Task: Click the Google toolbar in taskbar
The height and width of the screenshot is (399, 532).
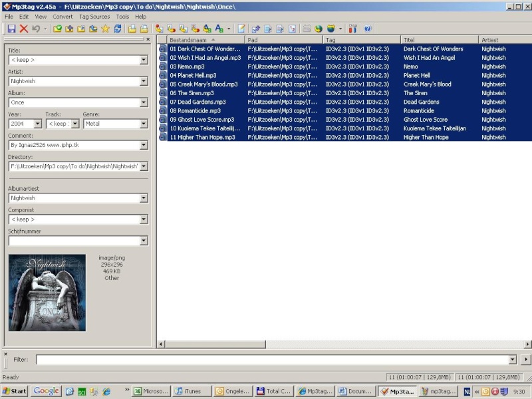Action: point(47,391)
